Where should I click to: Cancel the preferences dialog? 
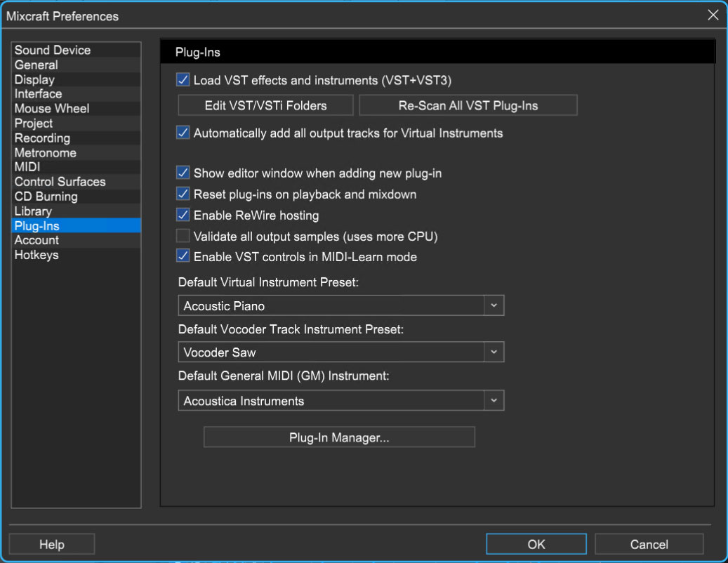click(649, 544)
